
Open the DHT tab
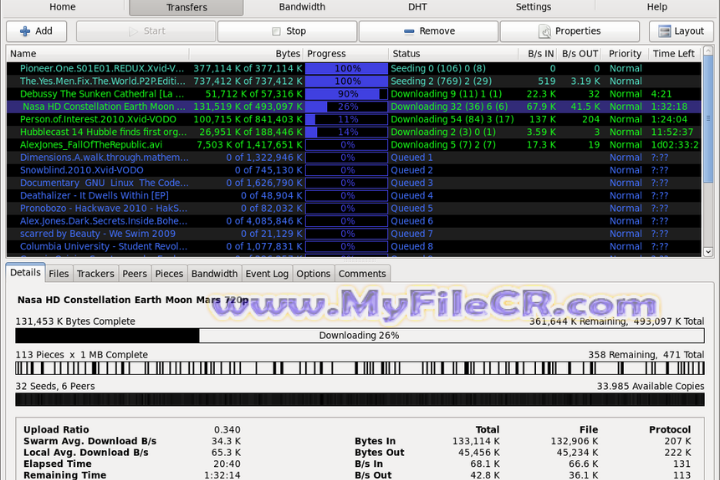tap(417, 7)
